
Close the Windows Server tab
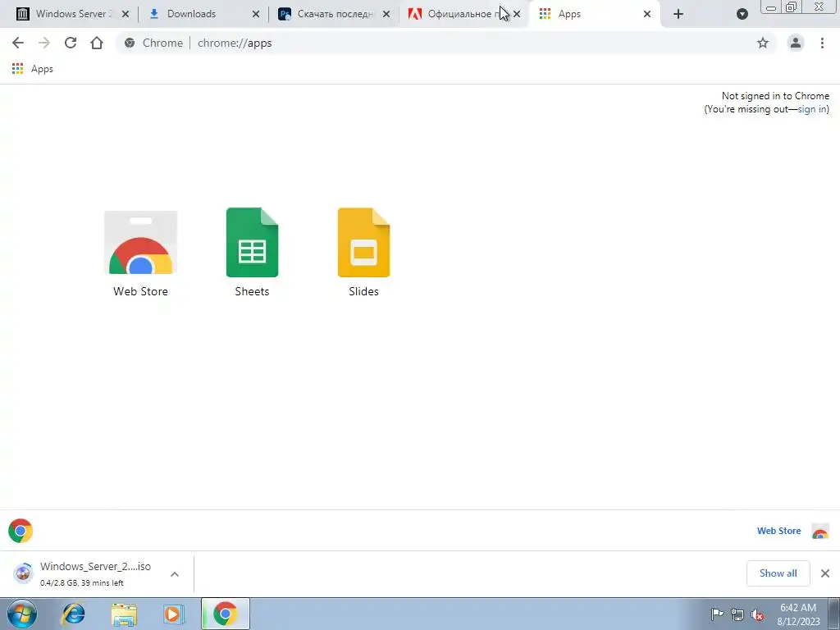(126, 14)
